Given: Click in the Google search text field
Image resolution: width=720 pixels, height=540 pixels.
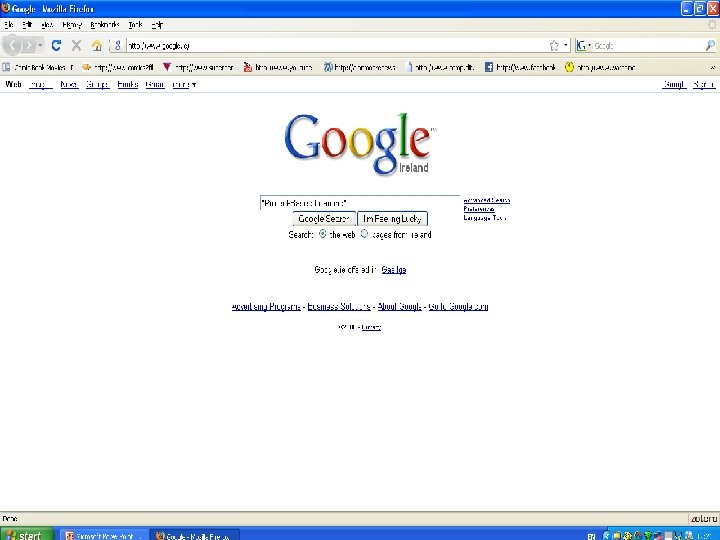Looking at the screenshot, I should click(x=360, y=202).
